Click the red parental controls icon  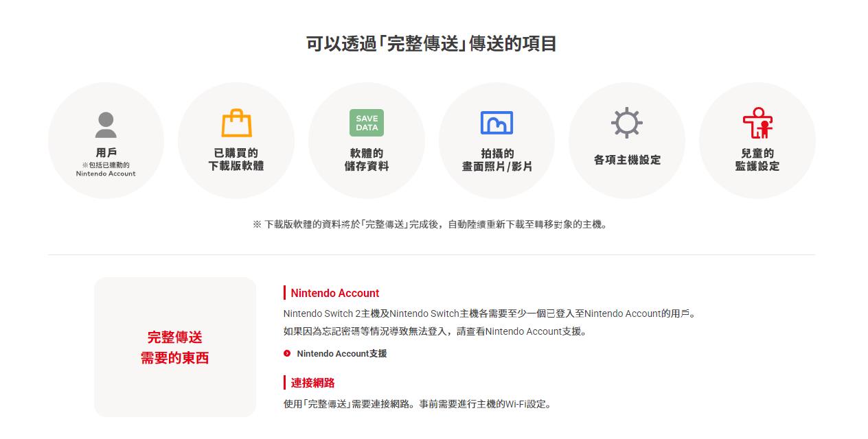click(x=757, y=123)
